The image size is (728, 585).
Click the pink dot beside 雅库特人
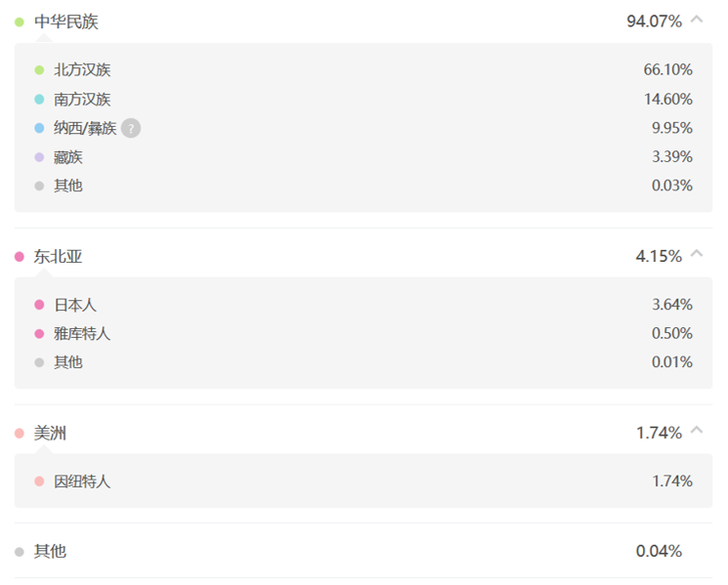pos(39,334)
